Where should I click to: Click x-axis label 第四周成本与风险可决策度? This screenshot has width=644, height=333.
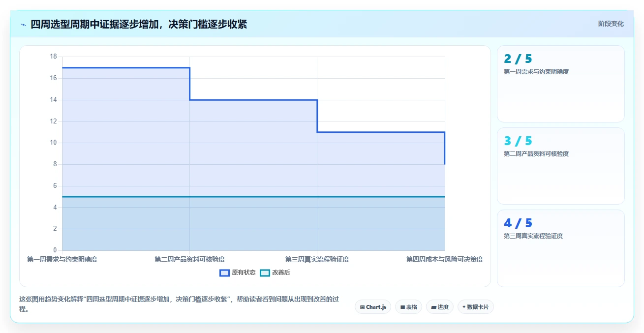click(444, 259)
